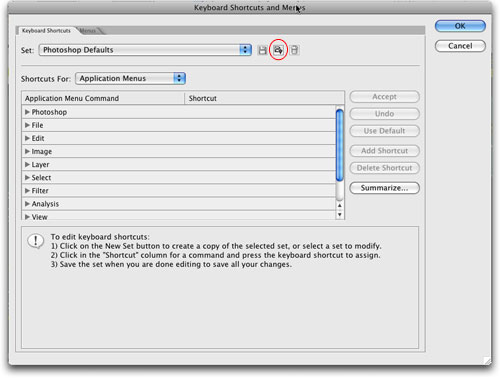
Task: Confirm with the OK button
Action: [x=460, y=26]
